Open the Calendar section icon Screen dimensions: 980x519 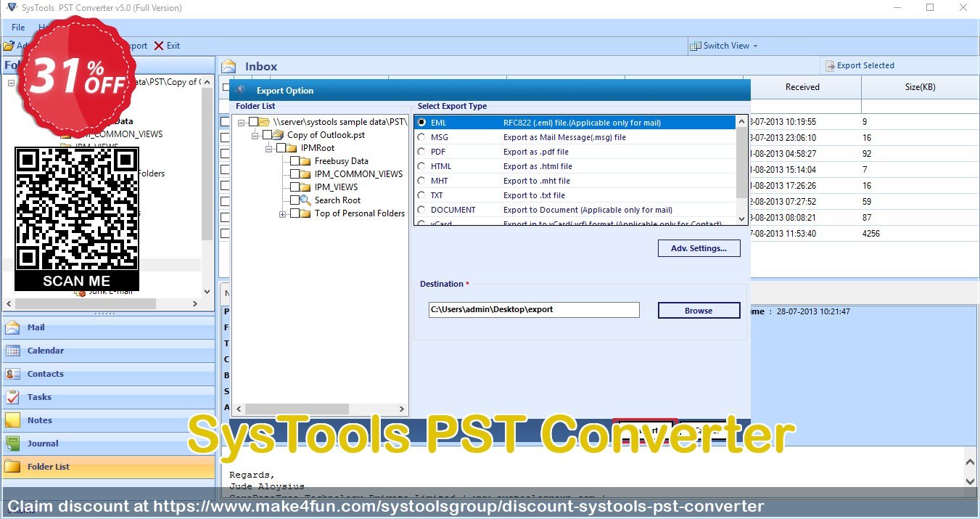coord(12,351)
